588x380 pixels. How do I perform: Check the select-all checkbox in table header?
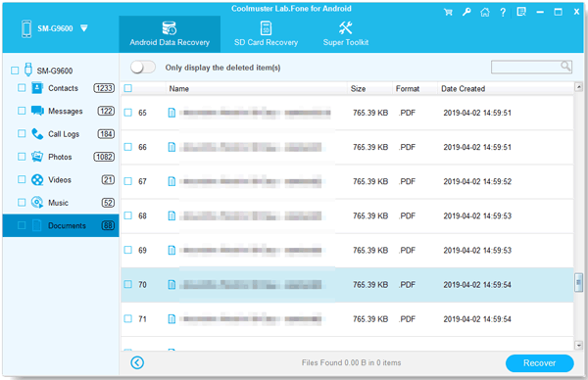[x=127, y=88]
